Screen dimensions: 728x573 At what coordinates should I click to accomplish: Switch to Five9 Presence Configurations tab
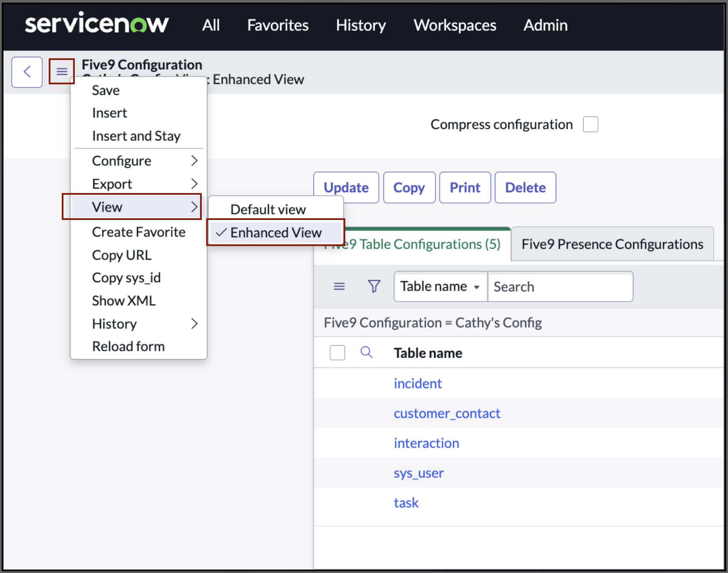612,244
